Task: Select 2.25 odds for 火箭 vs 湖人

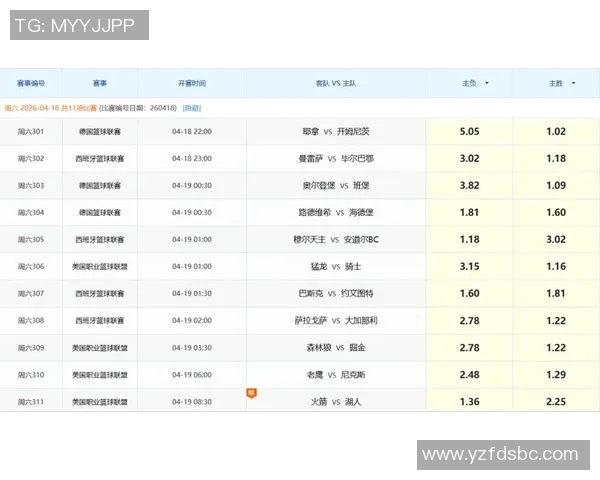Action: click(556, 402)
